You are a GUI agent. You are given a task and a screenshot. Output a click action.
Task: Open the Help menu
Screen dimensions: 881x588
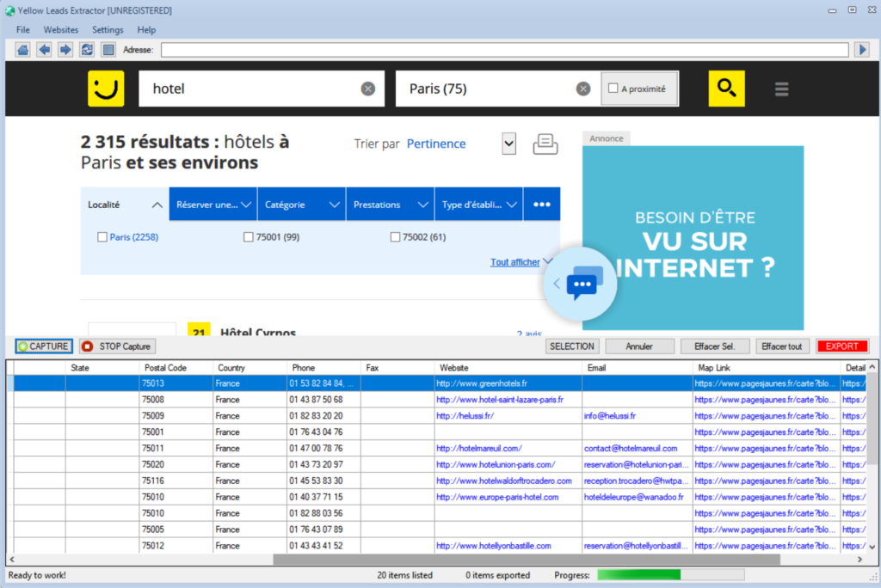click(x=146, y=30)
